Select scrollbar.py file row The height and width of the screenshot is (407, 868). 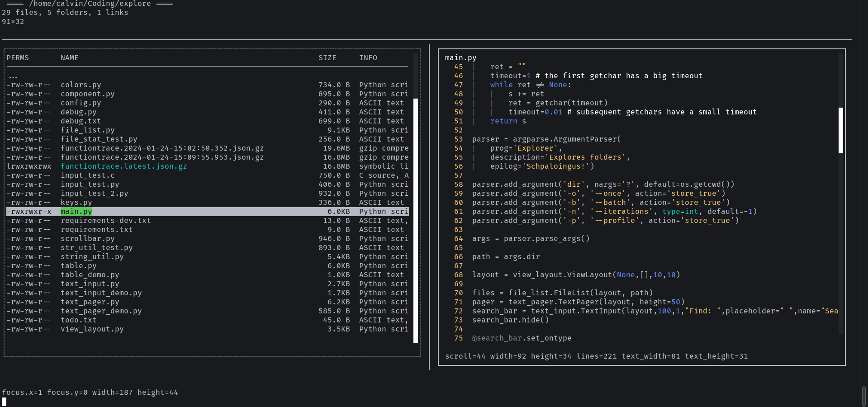point(207,239)
